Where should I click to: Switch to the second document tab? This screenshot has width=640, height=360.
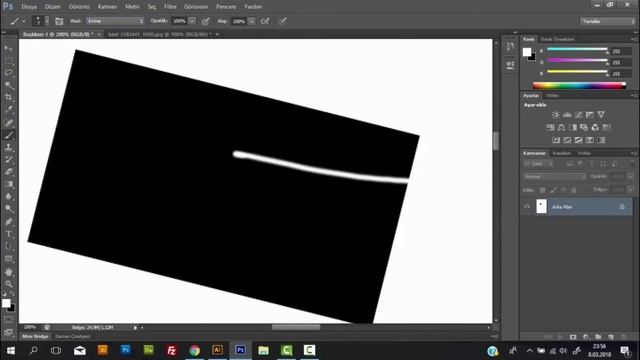click(x=160, y=34)
